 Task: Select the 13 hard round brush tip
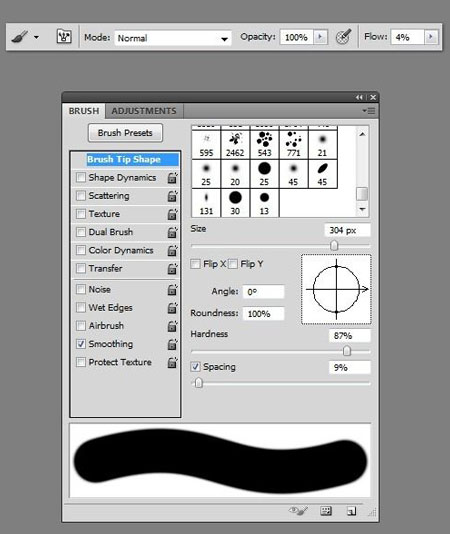coord(265,203)
